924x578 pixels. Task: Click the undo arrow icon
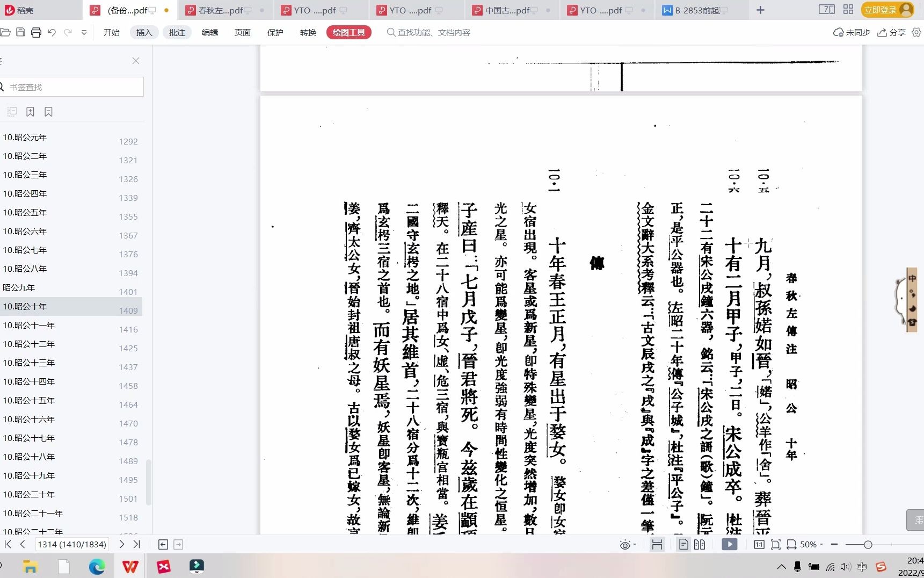click(52, 32)
